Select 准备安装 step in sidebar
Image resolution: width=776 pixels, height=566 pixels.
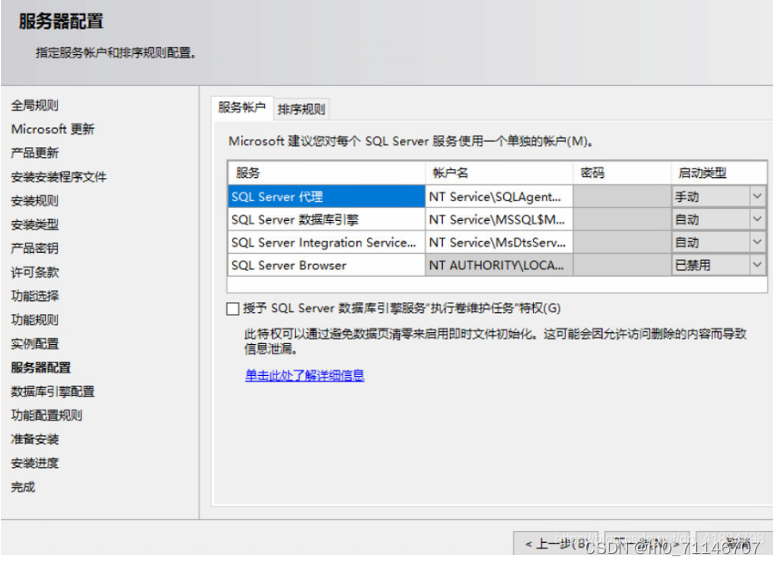tap(35, 439)
